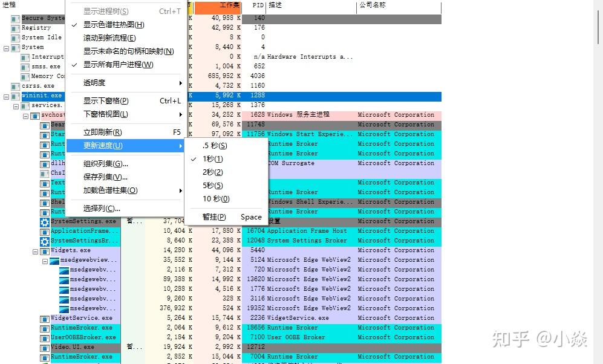Collapse the Widgets.exe tree branch
This screenshot has width=603, height=364.
35,250
